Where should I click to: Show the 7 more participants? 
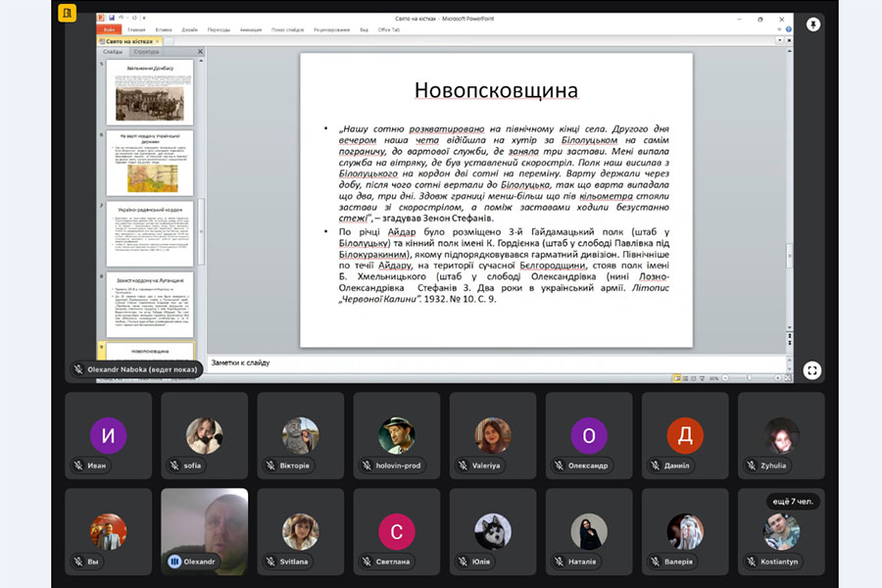pyautogui.click(x=792, y=502)
